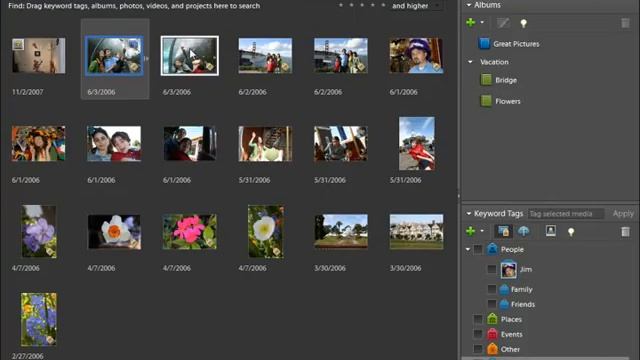Collapse the People tag category
The height and width of the screenshot is (360, 640).
(x=468, y=249)
